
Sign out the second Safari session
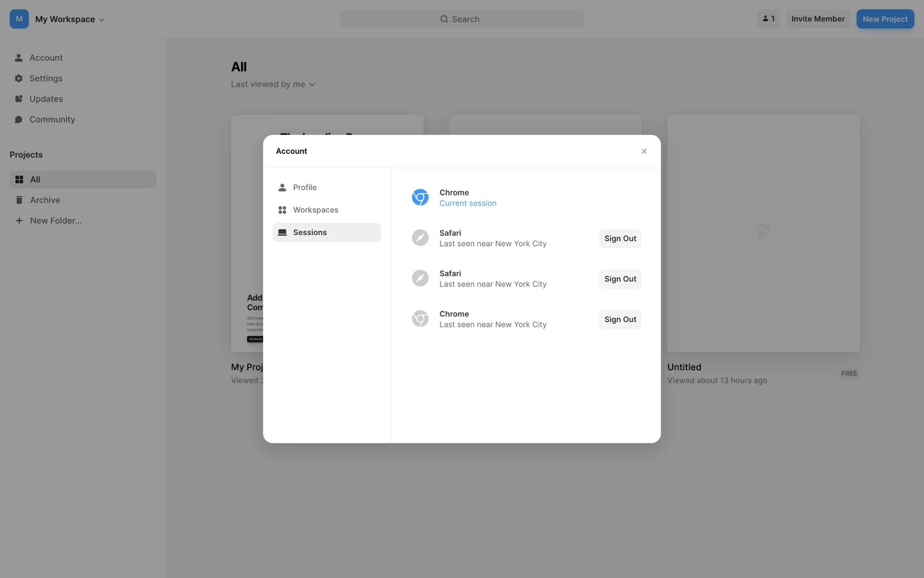[x=620, y=279]
